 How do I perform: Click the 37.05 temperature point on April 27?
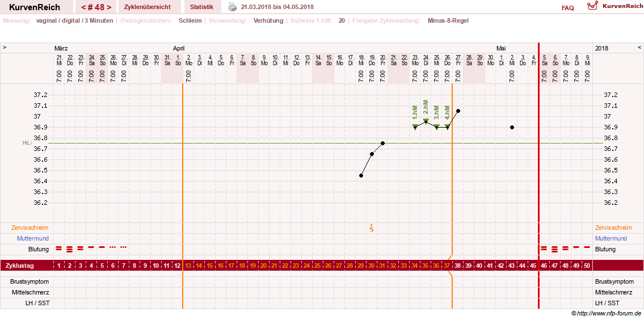458,111
